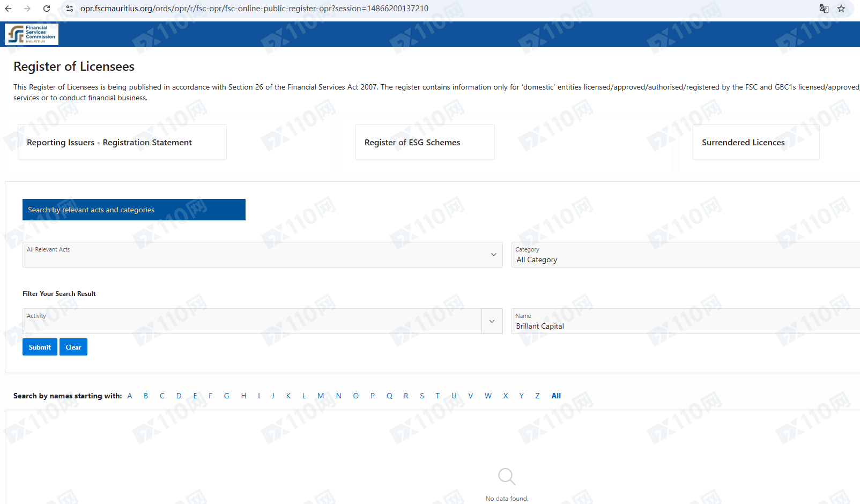The image size is (860, 504).
Task: Click the translate page icon
Action: 824,9
